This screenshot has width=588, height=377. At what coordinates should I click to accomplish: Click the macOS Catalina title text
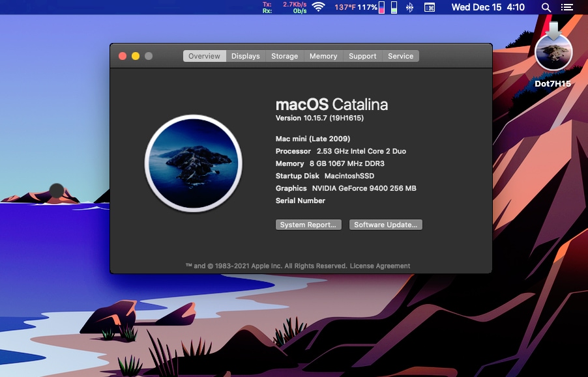point(332,104)
